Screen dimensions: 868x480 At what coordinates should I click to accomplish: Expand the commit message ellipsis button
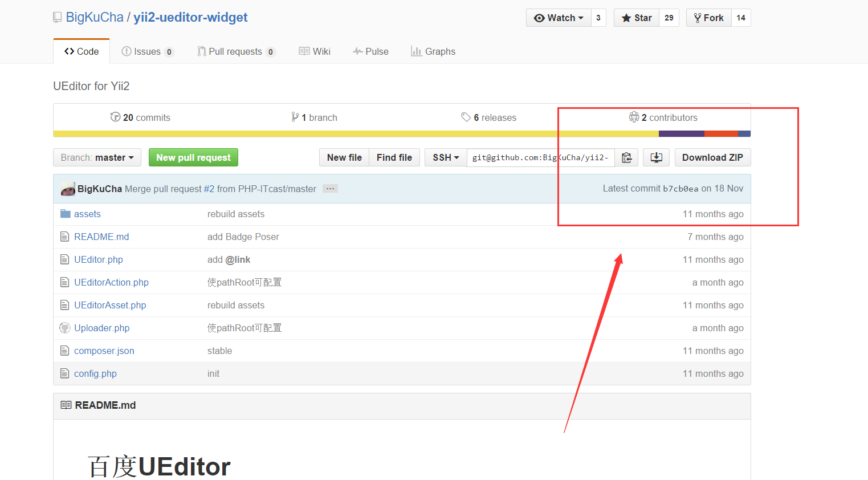(x=330, y=189)
